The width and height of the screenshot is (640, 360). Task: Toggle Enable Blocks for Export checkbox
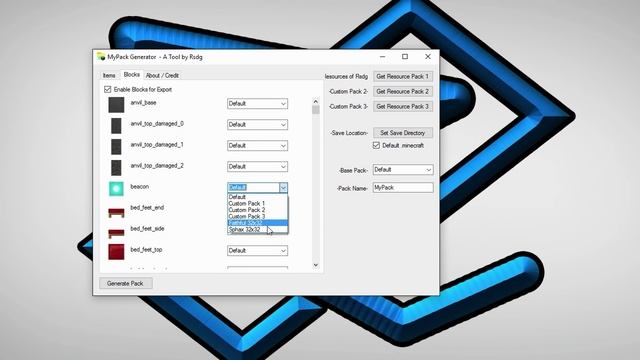107,89
